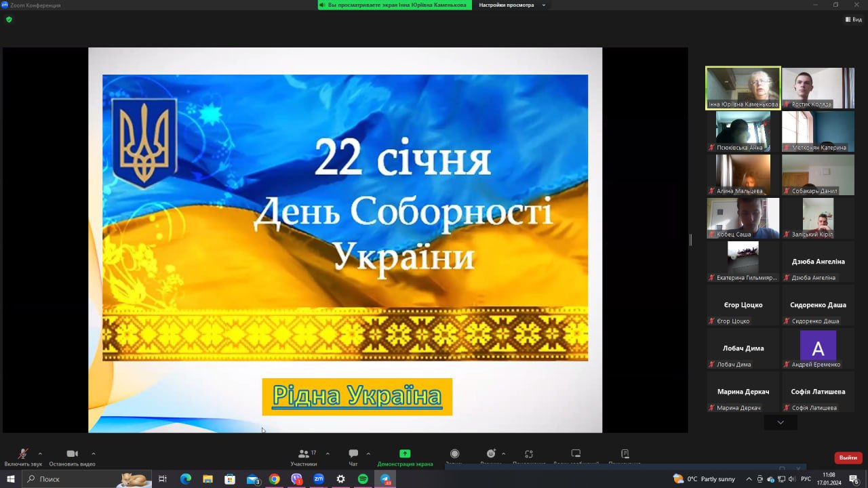Open the reactions smiley icon
Screen dimensions: 868x488
click(491, 453)
